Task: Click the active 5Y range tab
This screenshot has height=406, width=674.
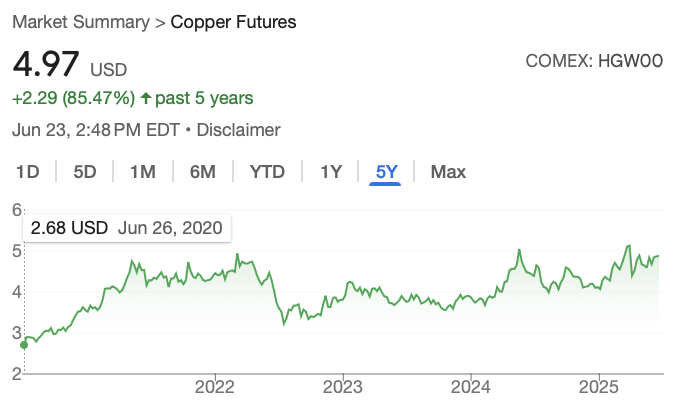Action: [386, 172]
